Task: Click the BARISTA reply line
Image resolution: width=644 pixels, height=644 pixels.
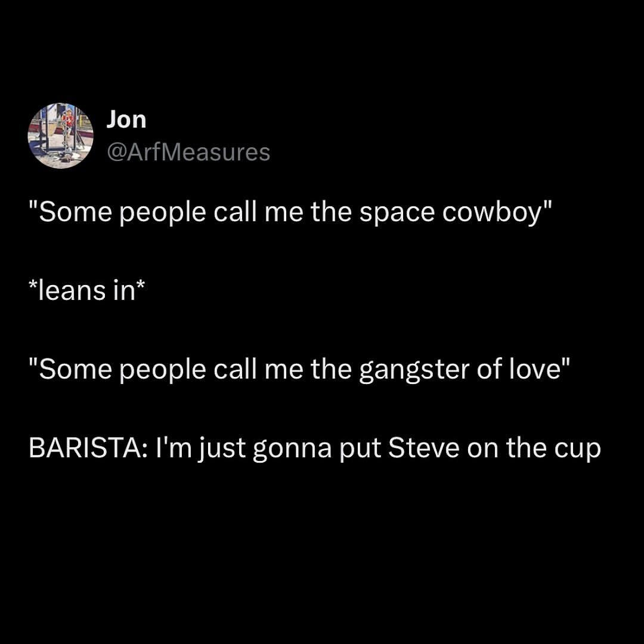Action: click(x=315, y=448)
